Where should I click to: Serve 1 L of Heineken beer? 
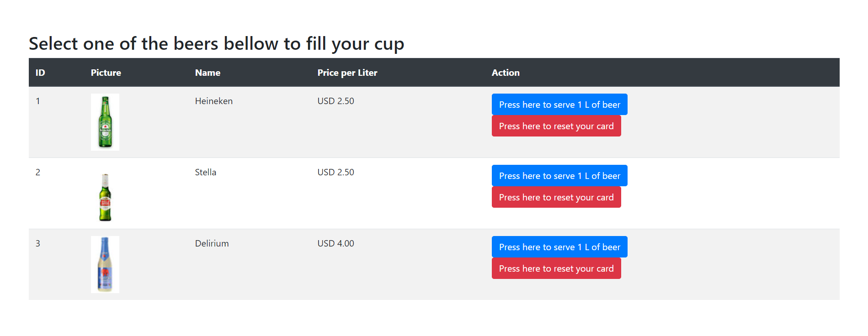coord(559,105)
